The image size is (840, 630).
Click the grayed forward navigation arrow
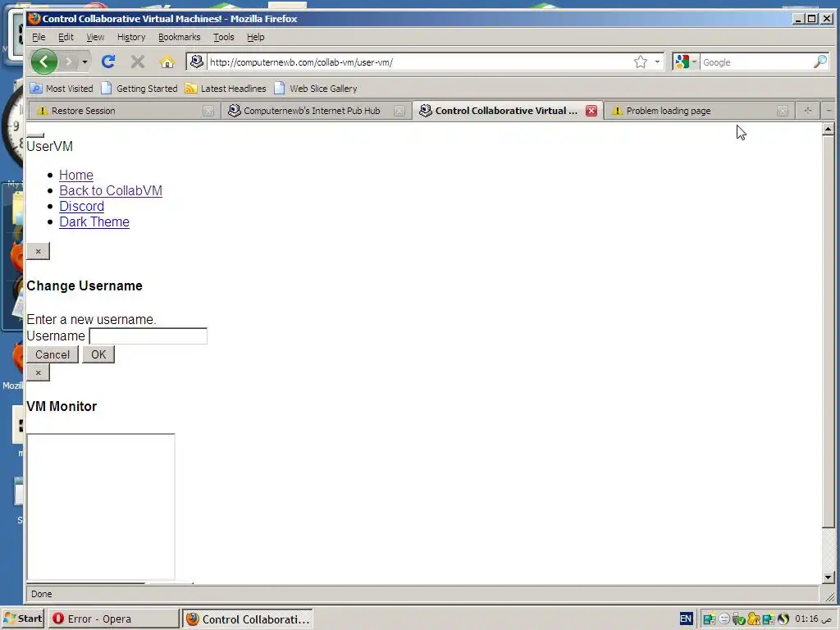(x=69, y=62)
